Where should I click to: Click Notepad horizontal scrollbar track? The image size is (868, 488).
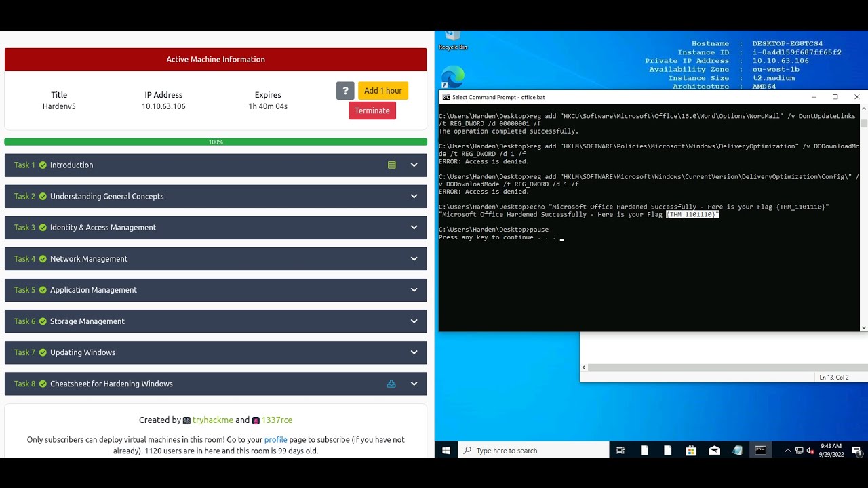point(728,367)
